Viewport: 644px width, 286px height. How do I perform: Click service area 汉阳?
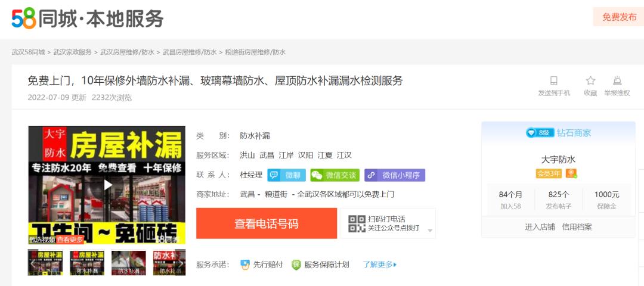(305, 156)
